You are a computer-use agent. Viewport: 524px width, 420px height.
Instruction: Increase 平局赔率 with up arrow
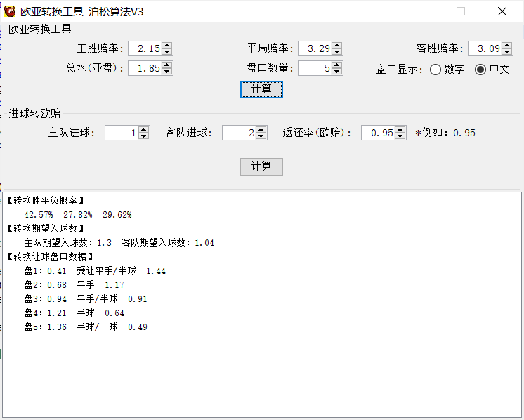(x=337, y=45)
